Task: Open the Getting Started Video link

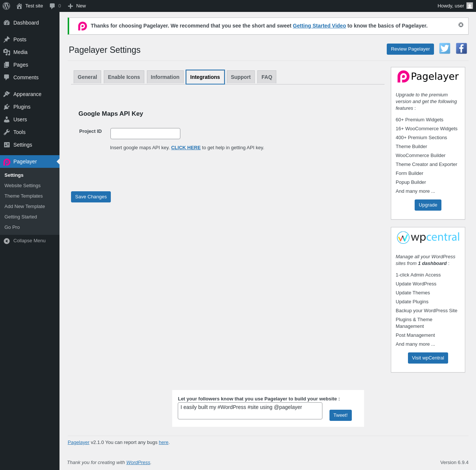Action: point(319,26)
